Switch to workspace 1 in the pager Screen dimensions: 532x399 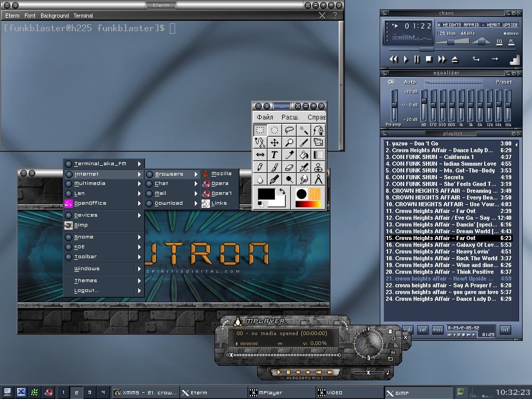[63, 393]
